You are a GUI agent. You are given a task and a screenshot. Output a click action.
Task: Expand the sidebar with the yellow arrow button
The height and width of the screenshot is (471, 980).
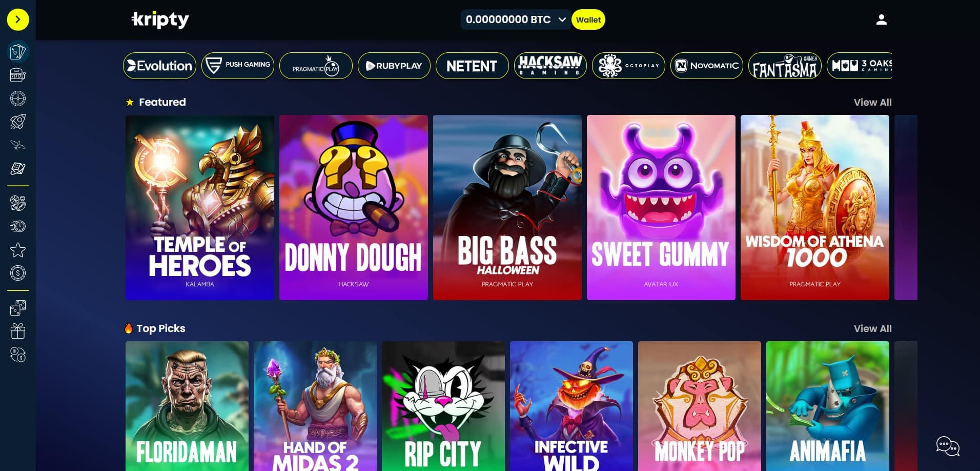coord(18,19)
